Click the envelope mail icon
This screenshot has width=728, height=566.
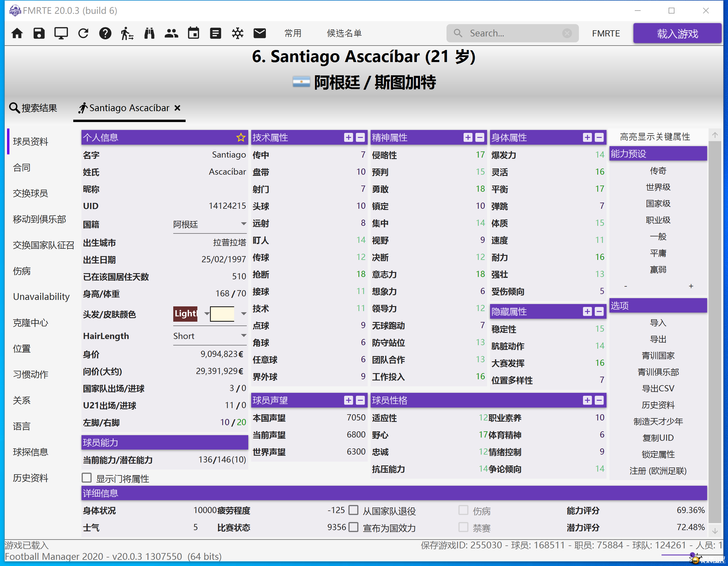259,33
